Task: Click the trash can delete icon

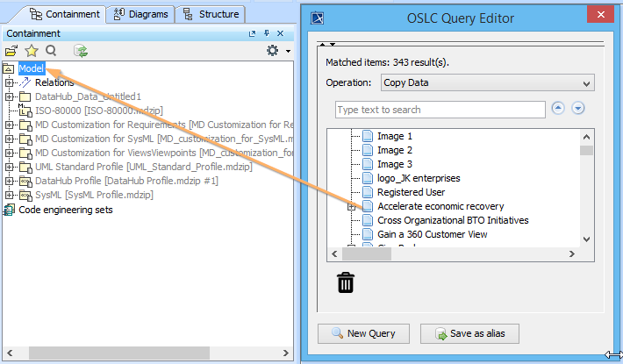Action: tap(346, 282)
